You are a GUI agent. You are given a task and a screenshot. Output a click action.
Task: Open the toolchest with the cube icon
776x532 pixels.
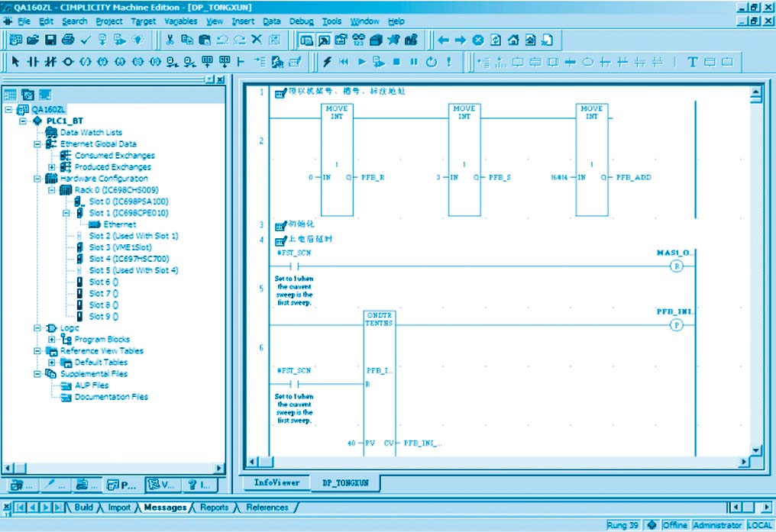[376, 40]
